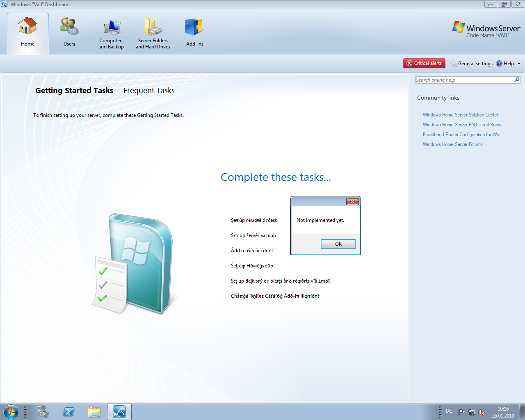Open Server Manager from taskbar

click(43, 412)
